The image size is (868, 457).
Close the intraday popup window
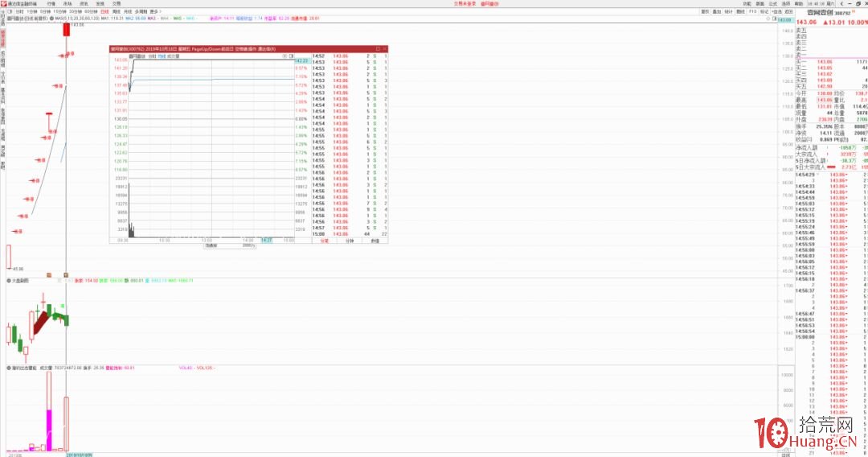[384, 49]
